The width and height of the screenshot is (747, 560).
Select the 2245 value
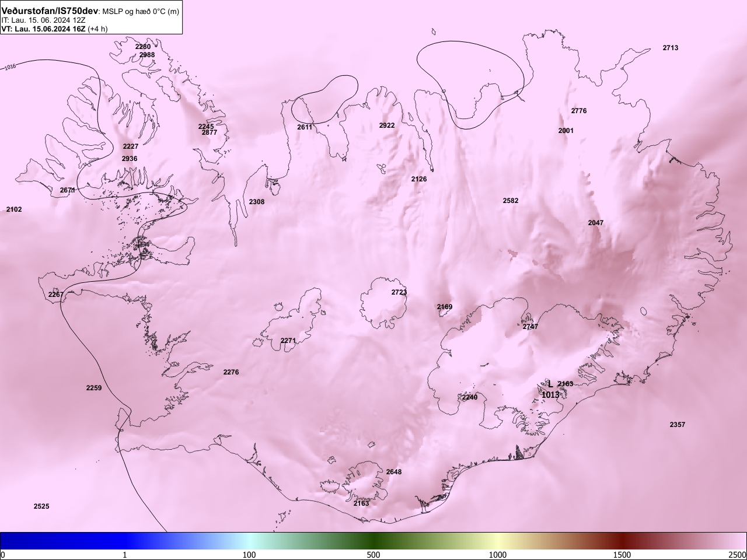click(x=206, y=127)
